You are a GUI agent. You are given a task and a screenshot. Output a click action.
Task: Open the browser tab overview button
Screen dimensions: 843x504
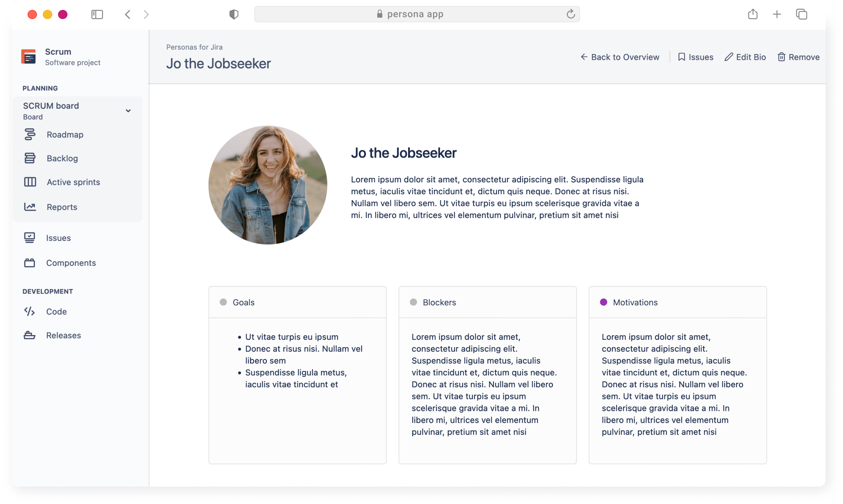(x=801, y=15)
